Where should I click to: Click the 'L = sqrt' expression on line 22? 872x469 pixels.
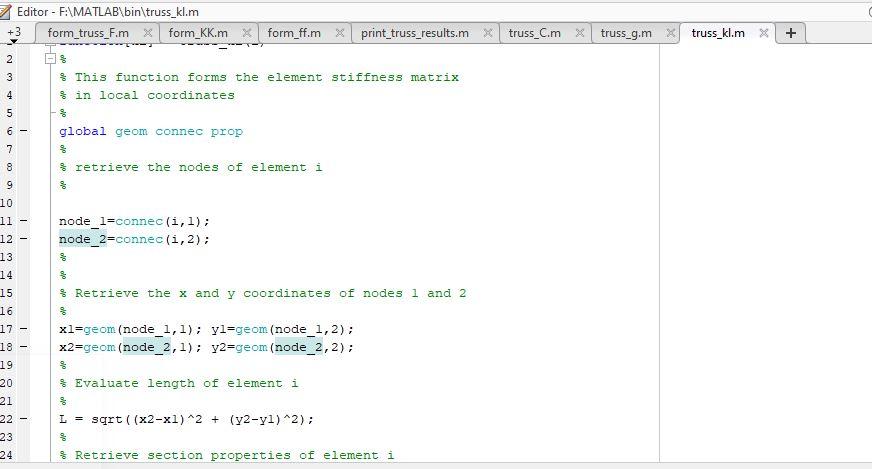point(91,419)
